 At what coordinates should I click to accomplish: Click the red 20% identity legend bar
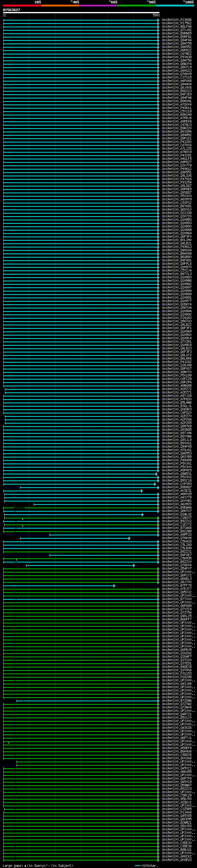coord(22,6)
